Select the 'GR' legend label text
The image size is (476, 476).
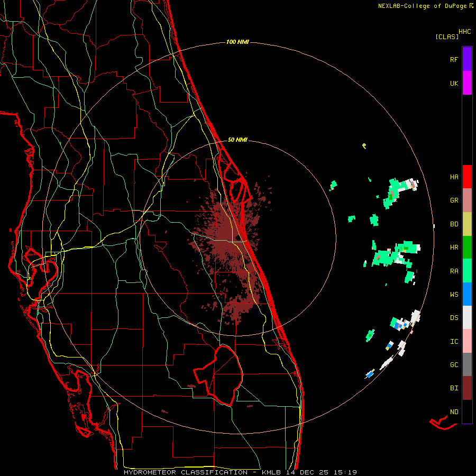click(x=454, y=200)
